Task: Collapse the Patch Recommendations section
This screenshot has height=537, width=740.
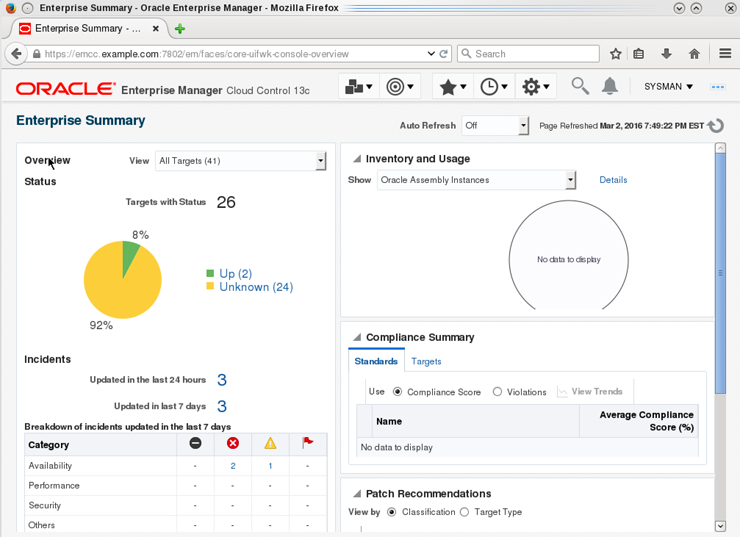Action: [357, 494]
